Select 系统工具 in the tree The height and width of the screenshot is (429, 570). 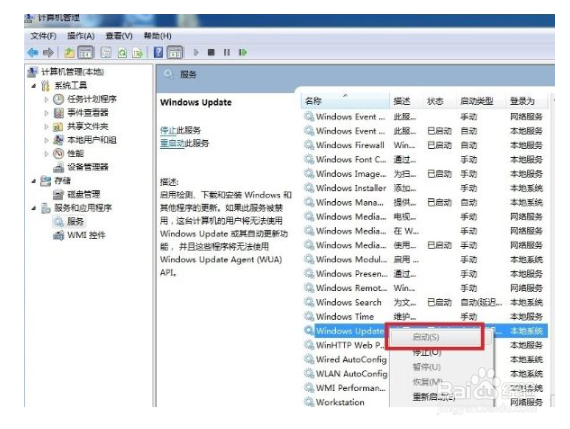coord(71,85)
